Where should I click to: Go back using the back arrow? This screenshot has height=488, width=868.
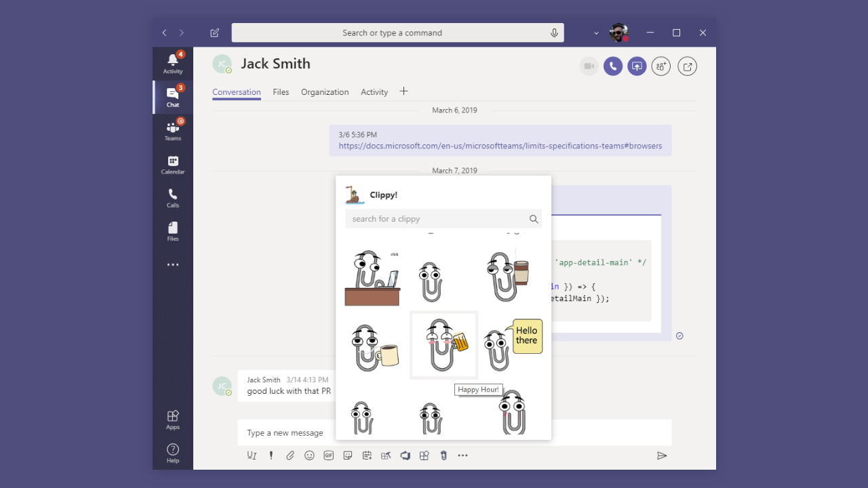[x=164, y=33]
